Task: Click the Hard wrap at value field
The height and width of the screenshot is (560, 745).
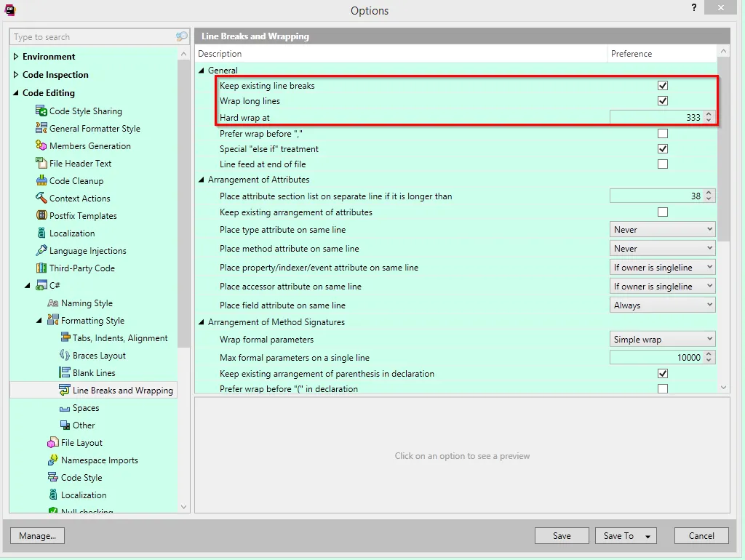Action: coord(656,117)
